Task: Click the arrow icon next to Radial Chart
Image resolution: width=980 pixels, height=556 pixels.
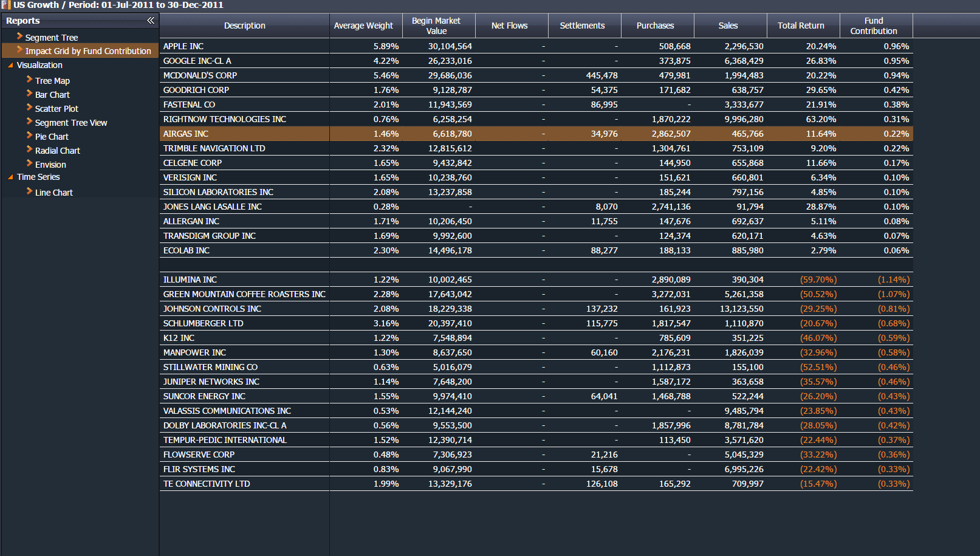Action: [x=30, y=149]
